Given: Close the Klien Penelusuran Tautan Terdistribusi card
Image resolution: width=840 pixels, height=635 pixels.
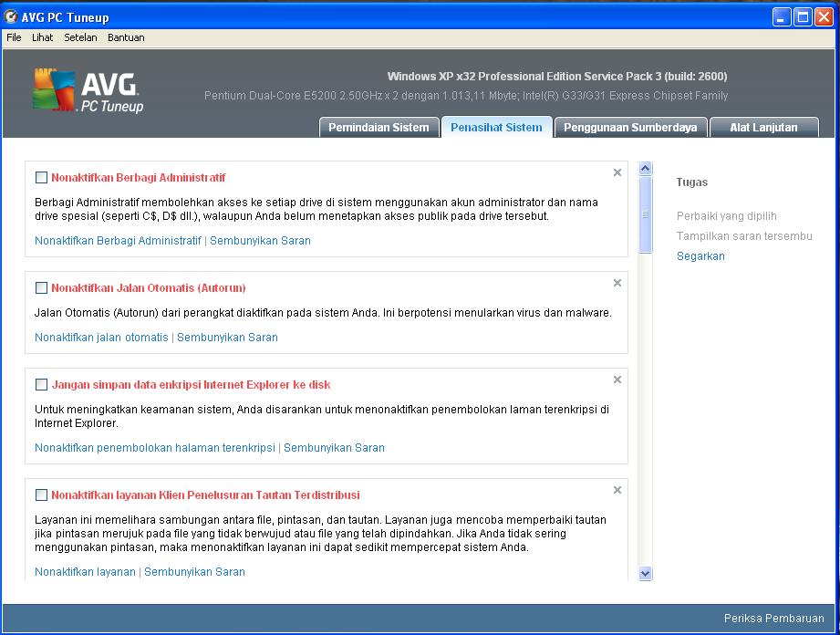Looking at the screenshot, I should 617,490.
